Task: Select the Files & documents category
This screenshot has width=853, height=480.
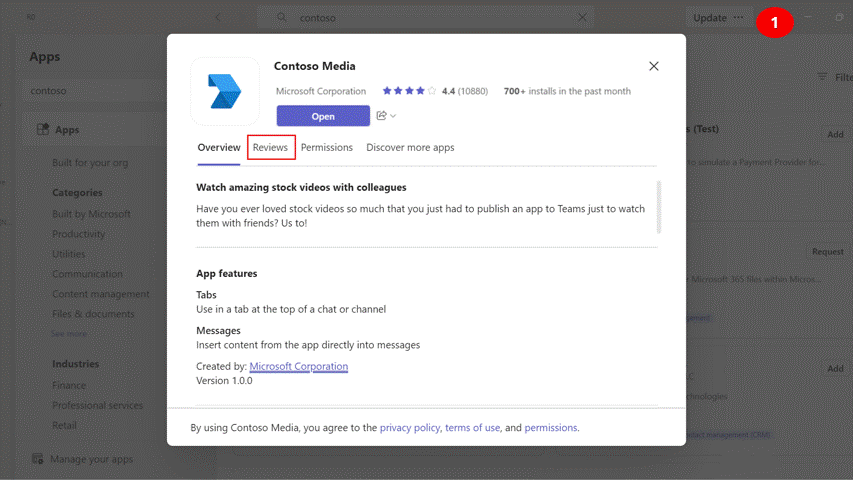Action: point(93,314)
